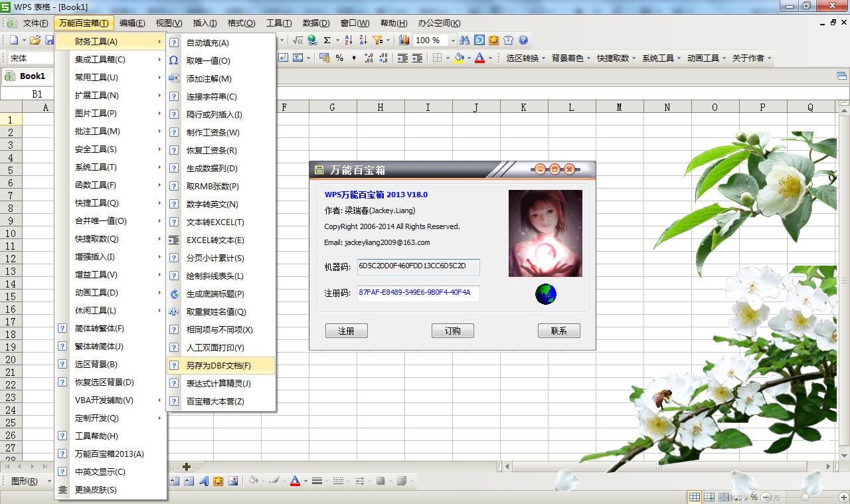Open the 关于作者 toolbar dropdown
The image size is (850, 504).
(x=752, y=58)
